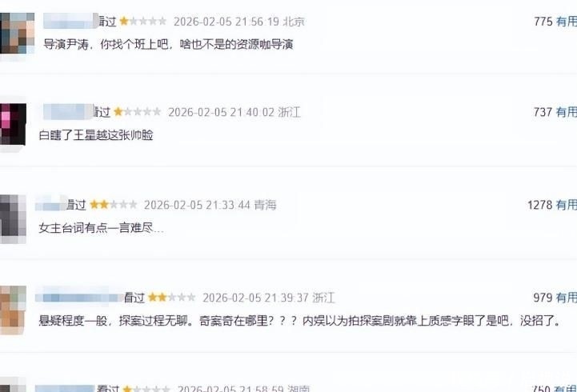
Task: Click the one-star rating on the Beijing review
Action: (142, 22)
